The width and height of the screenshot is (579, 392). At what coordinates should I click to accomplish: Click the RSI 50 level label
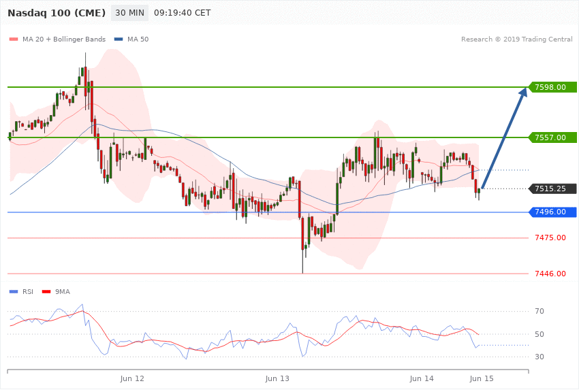(539, 334)
